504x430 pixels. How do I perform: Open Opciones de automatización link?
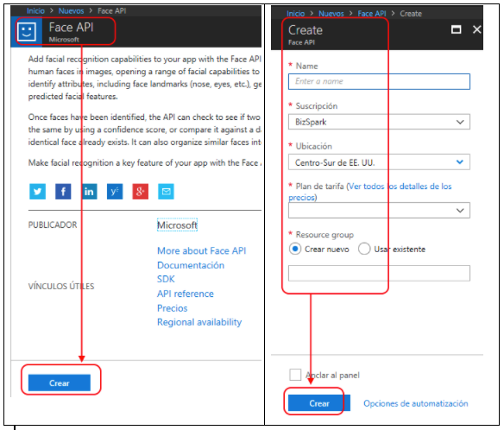416,403
